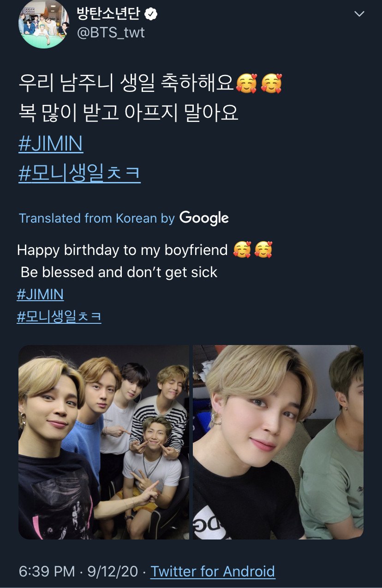Viewport: 382px width, 588px height.
Task: Click the 'Happy birthday to my boyfriend' text
Action: (122, 250)
